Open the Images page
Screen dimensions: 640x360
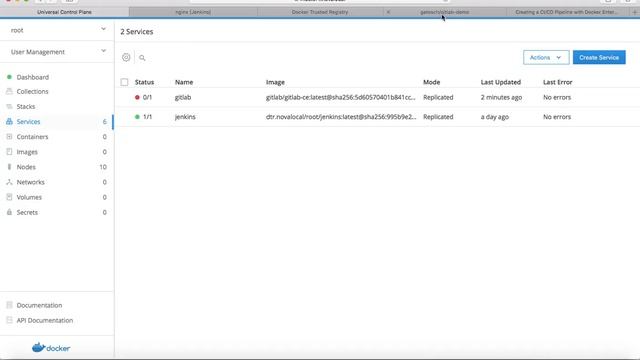27,152
